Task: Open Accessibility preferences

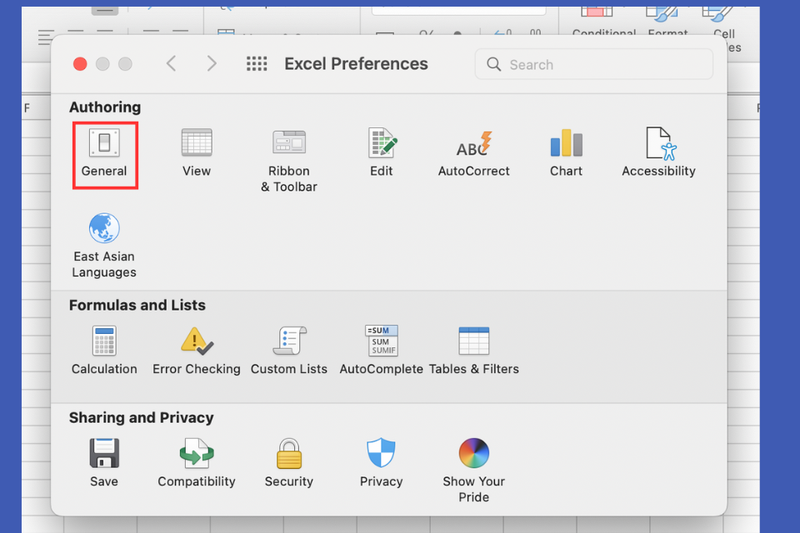Action: [x=658, y=153]
